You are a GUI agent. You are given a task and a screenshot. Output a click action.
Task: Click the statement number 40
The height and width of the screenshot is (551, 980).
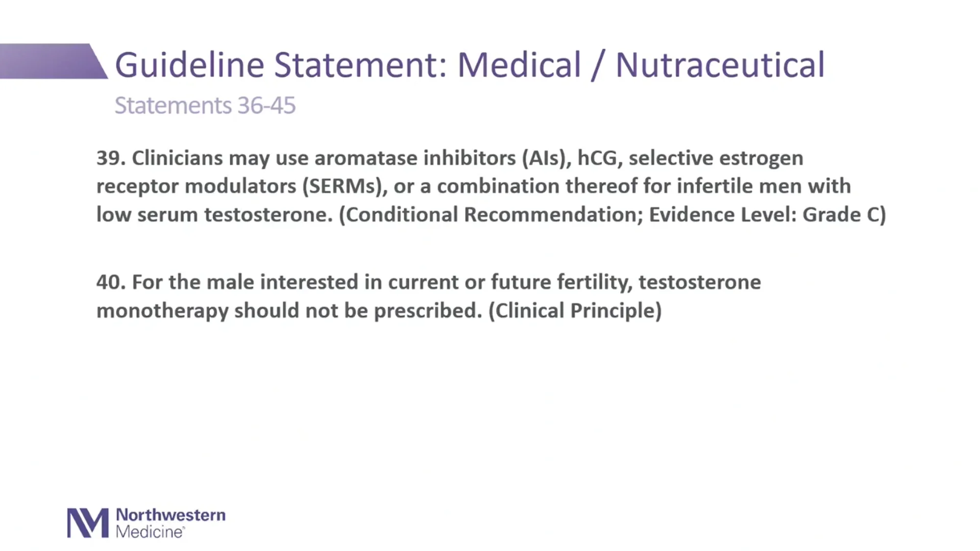coord(111,282)
